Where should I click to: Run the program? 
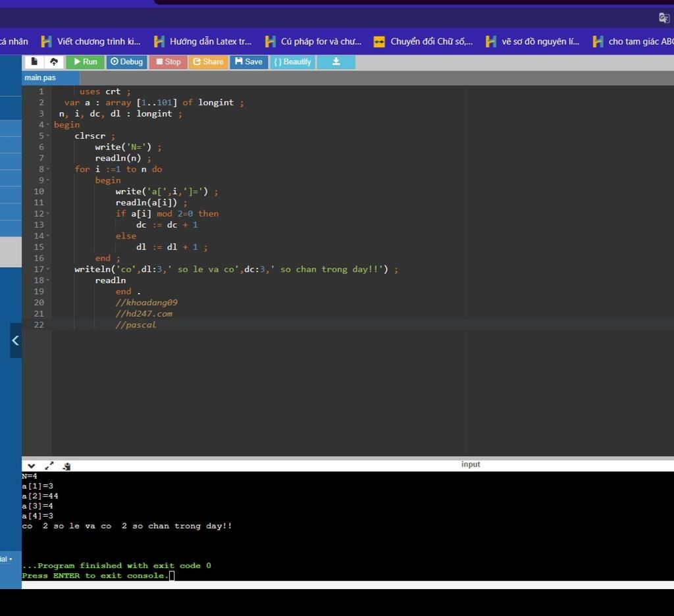pos(86,62)
